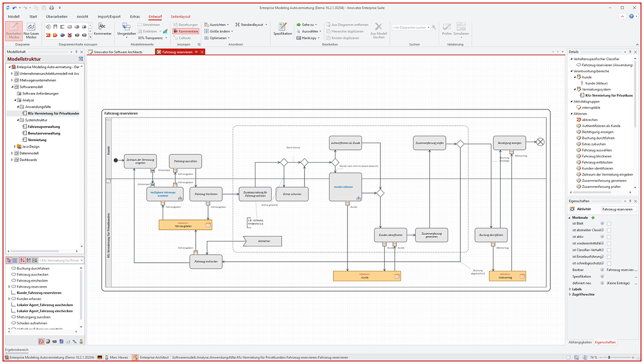Switch to the Seitenlayout ribbon tab

click(180, 16)
